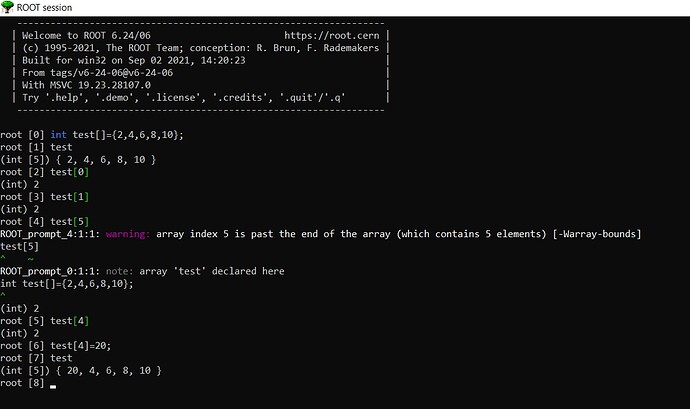Click the test[4]=20; assignment line
The height and width of the screenshot is (409, 690).
coord(81,346)
